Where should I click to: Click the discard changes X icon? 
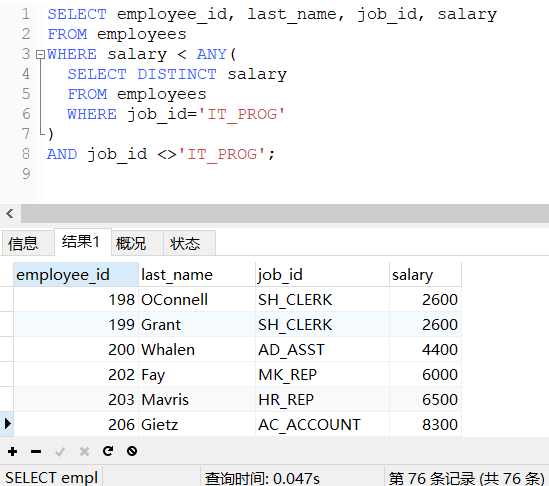[84, 451]
